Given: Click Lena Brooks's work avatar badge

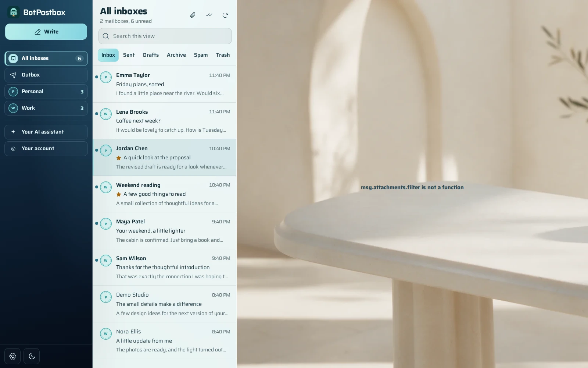Looking at the screenshot, I should coord(106,114).
